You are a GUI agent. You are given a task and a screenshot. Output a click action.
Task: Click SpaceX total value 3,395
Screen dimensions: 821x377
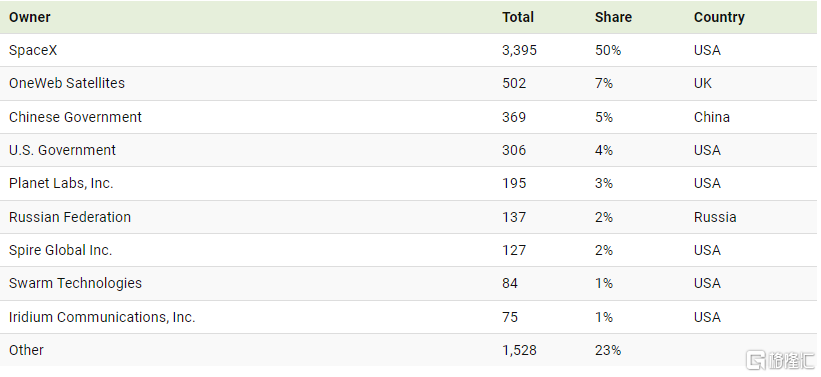coord(519,50)
